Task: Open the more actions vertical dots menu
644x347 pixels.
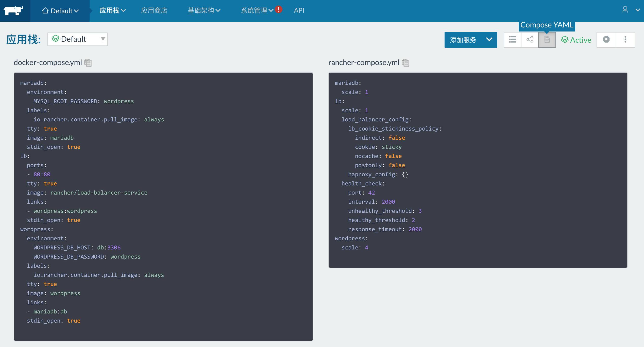Action: tap(625, 40)
